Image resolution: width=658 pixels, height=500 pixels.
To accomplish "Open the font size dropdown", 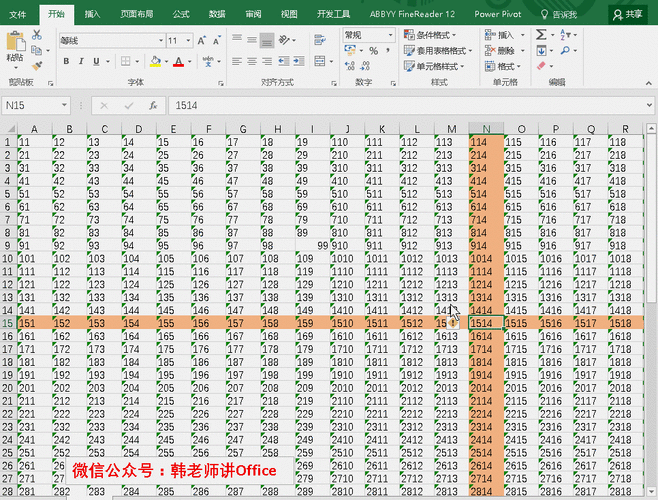I will [188, 41].
